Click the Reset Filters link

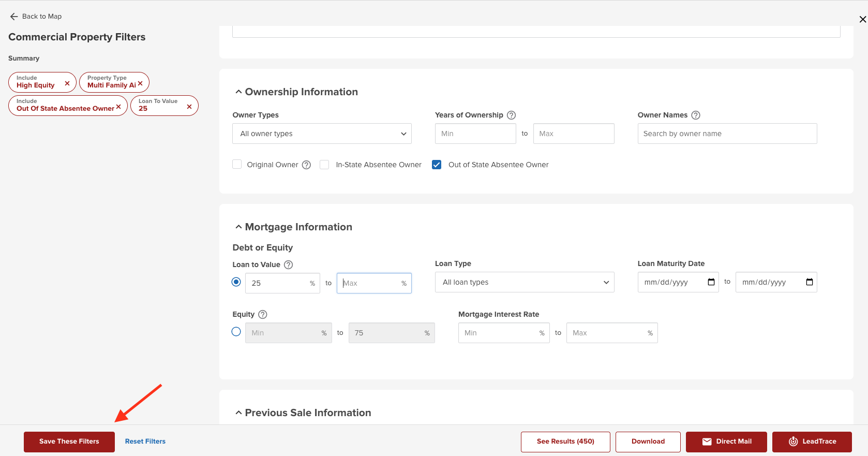click(x=145, y=442)
